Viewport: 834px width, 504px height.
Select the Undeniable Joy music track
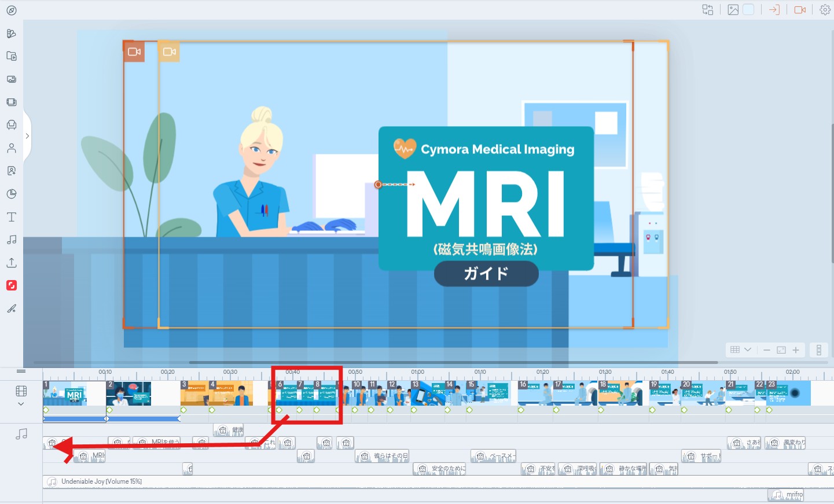point(438,481)
